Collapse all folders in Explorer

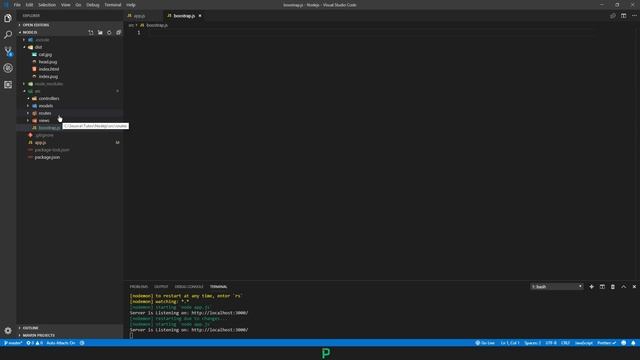coord(118,32)
